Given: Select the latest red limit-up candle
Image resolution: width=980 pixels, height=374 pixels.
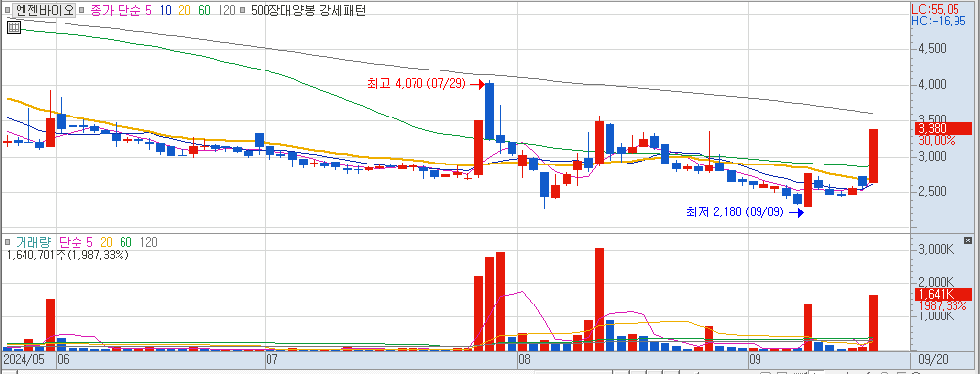Looking at the screenshot, I should coord(873,156).
